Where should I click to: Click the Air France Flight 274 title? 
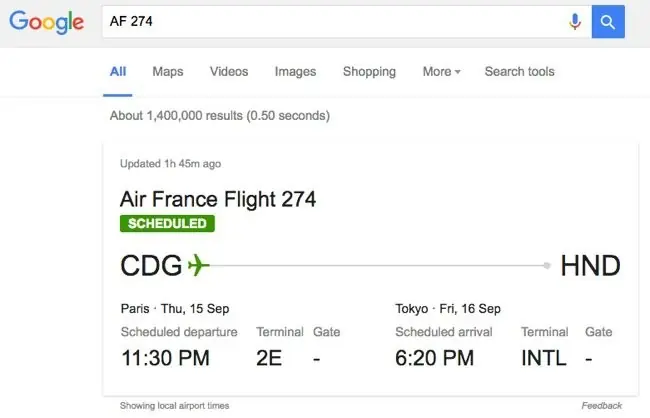click(x=218, y=199)
